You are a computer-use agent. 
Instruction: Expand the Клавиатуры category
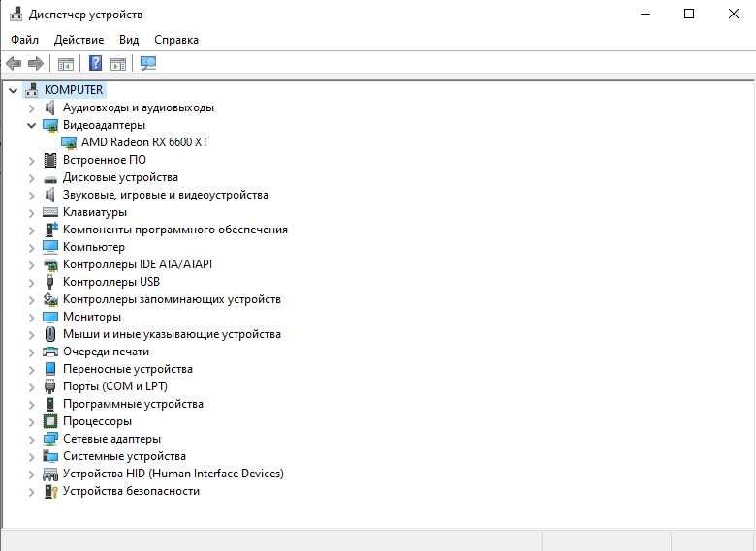32,213
